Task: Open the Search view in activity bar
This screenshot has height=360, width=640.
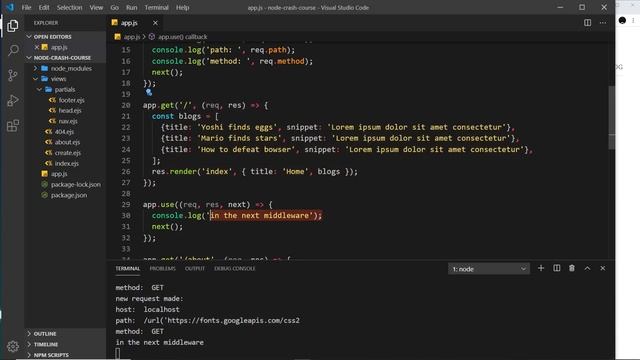Action: coord(13,50)
